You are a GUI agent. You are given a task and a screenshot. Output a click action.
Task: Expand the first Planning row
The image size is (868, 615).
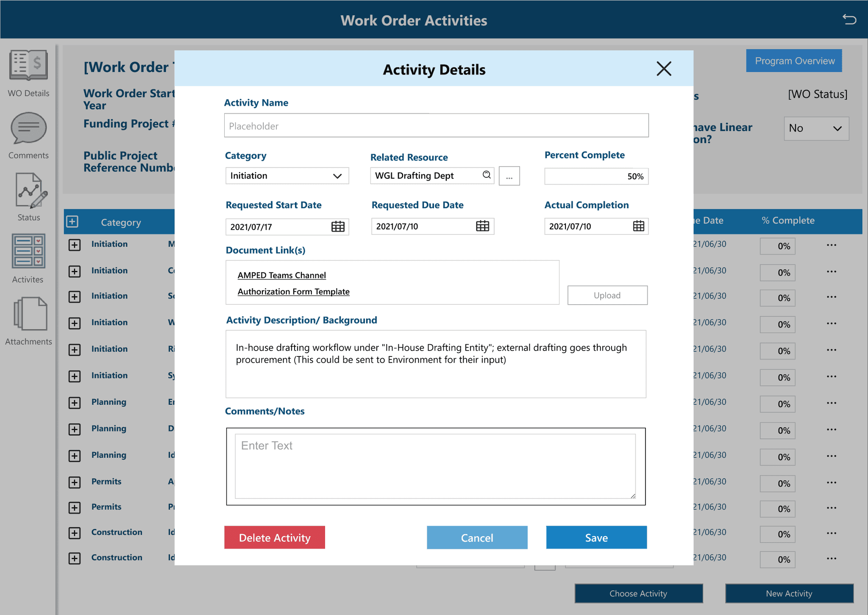pos(75,403)
